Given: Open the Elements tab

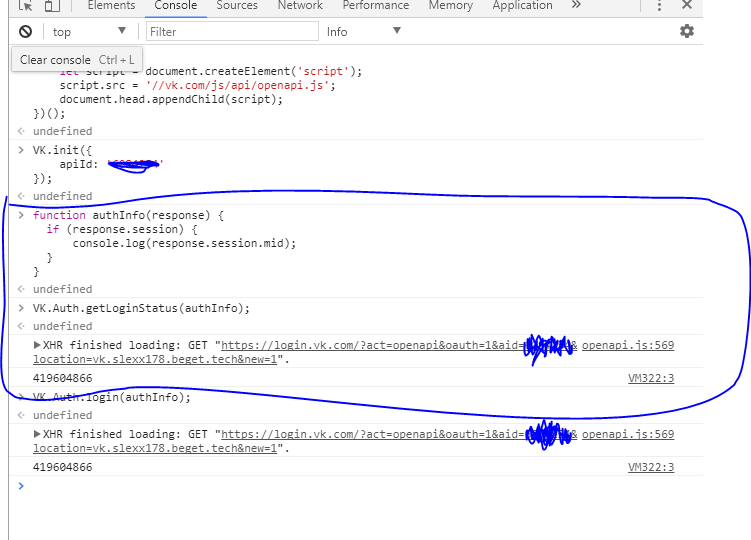Looking at the screenshot, I should click(111, 6).
